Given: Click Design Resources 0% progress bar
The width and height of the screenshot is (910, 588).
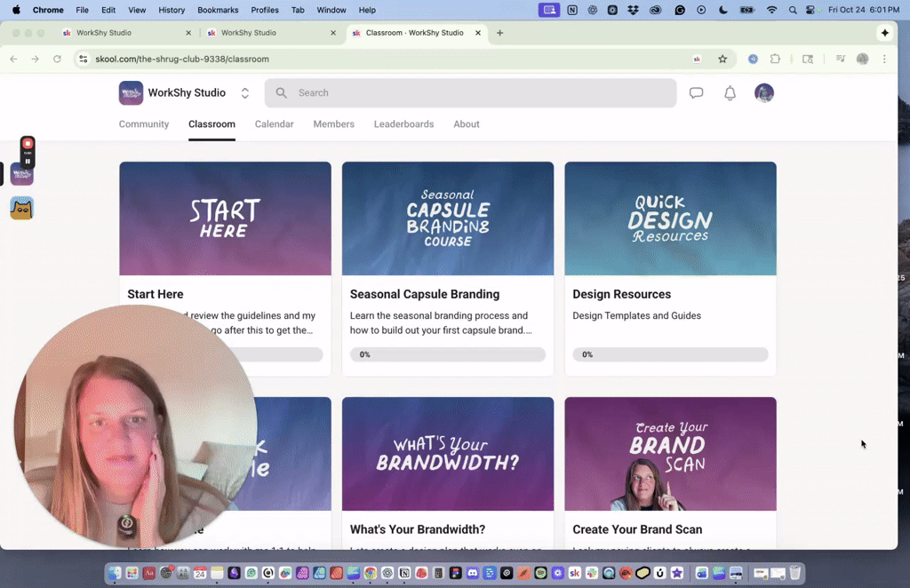Looking at the screenshot, I should [x=670, y=354].
